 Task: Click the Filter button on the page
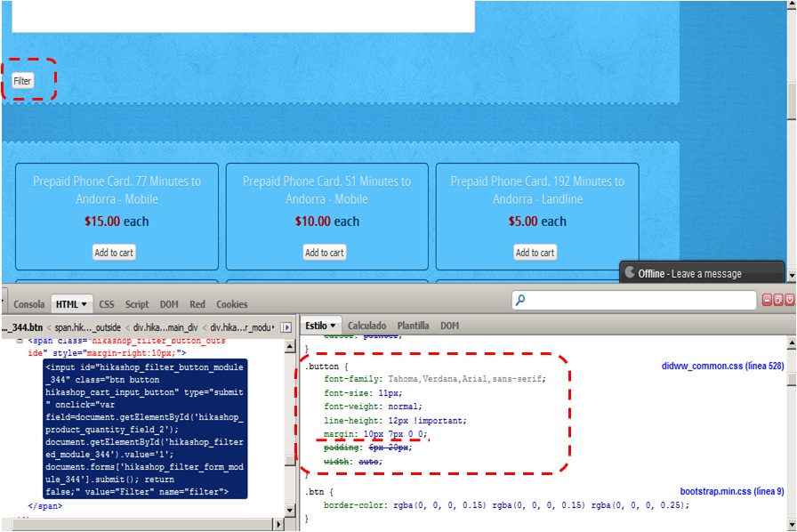point(22,81)
